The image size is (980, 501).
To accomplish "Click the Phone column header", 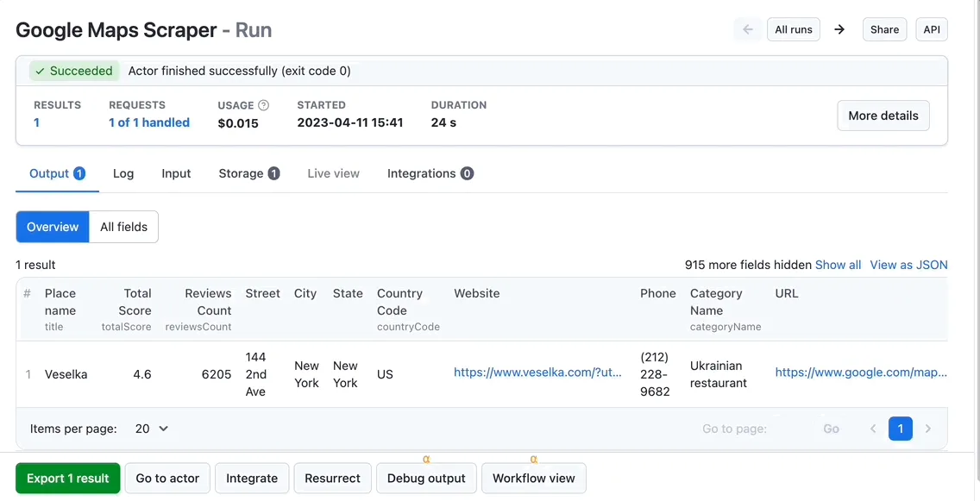I will click(657, 293).
